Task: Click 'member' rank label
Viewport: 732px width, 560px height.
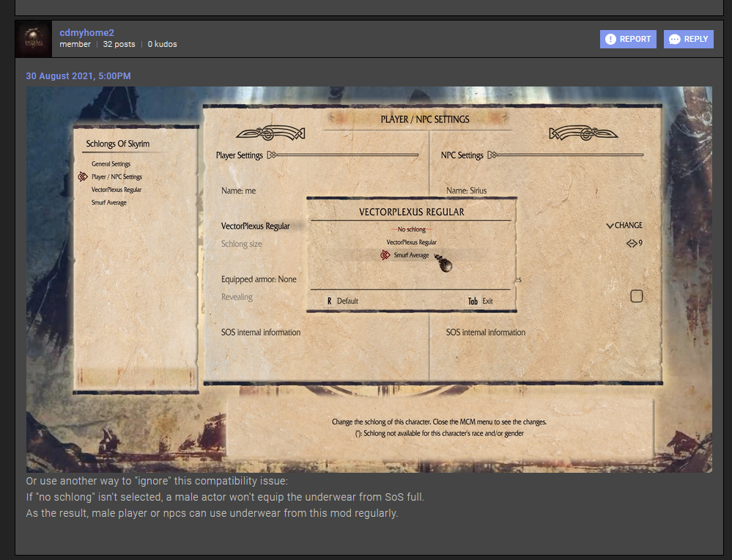Action: point(75,45)
